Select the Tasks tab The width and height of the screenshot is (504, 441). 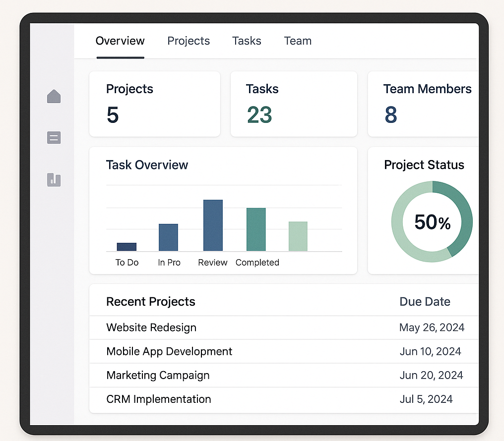(247, 41)
